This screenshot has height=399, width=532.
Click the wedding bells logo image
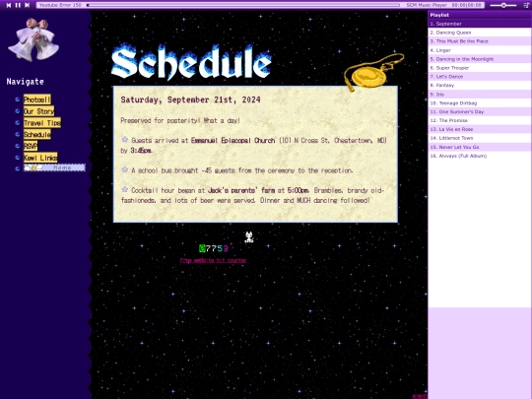[x=33, y=40]
